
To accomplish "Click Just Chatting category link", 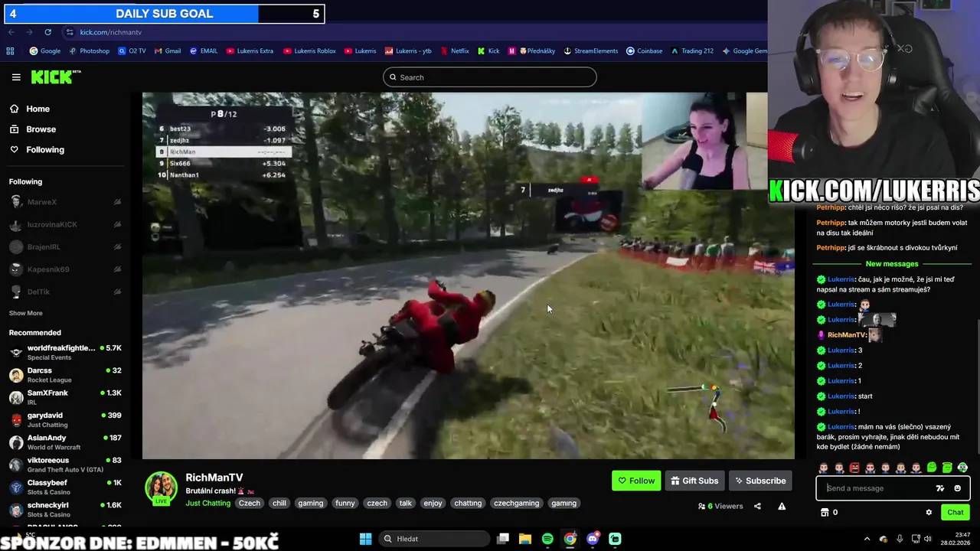I will [x=207, y=503].
